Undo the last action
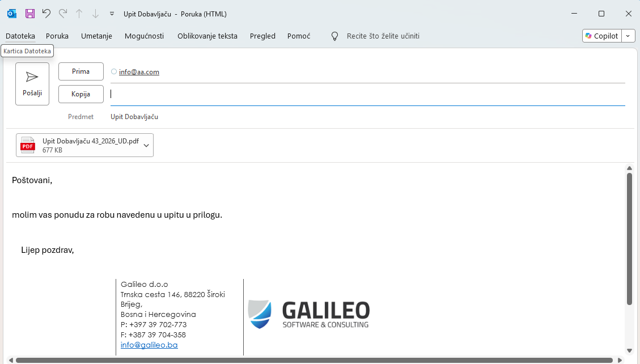640x364 pixels. coord(46,14)
